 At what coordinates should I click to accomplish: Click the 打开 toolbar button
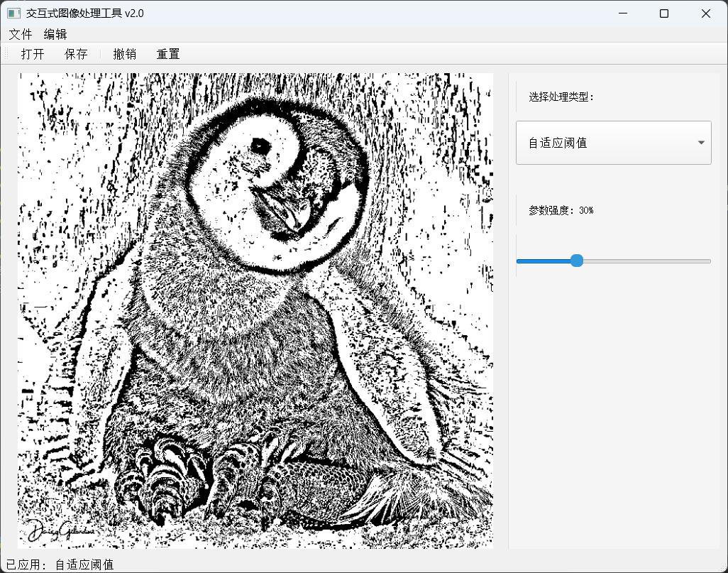(x=33, y=54)
